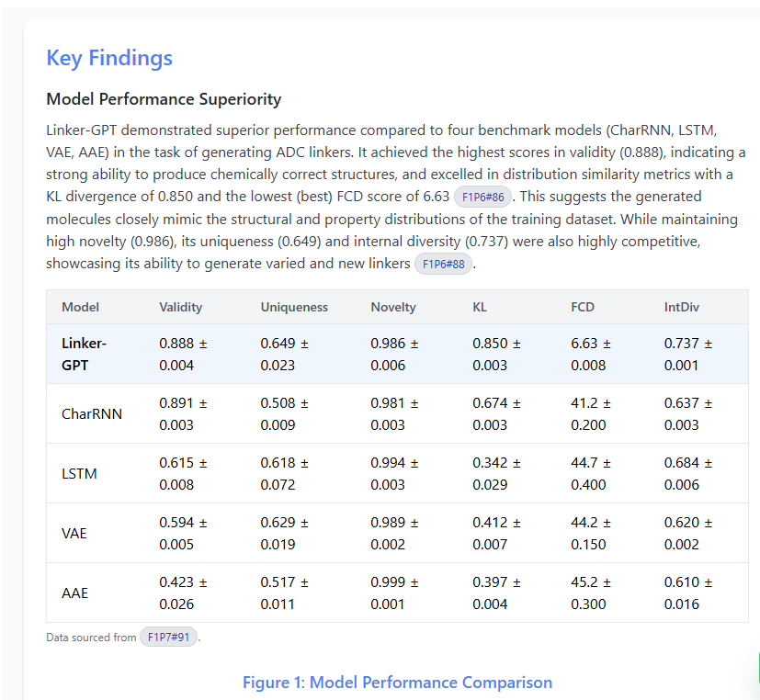Click the Model Performance Superiority subheading

click(x=164, y=99)
